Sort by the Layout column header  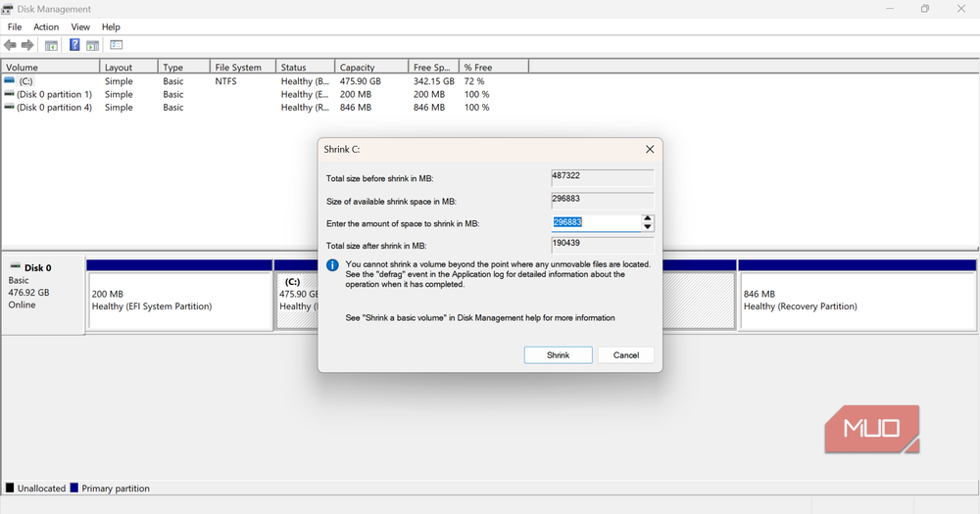(128, 67)
